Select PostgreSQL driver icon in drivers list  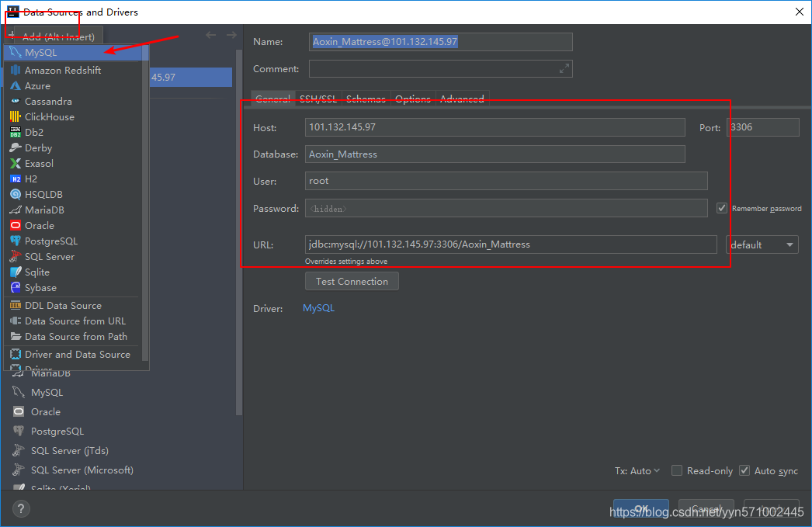click(19, 431)
